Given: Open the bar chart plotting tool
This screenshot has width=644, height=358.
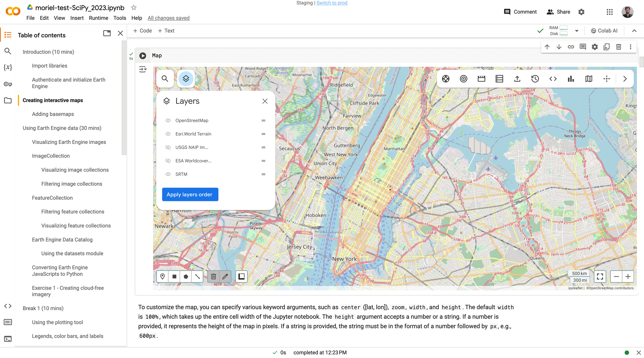Looking at the screenshot, I should (x=571, y=79).
